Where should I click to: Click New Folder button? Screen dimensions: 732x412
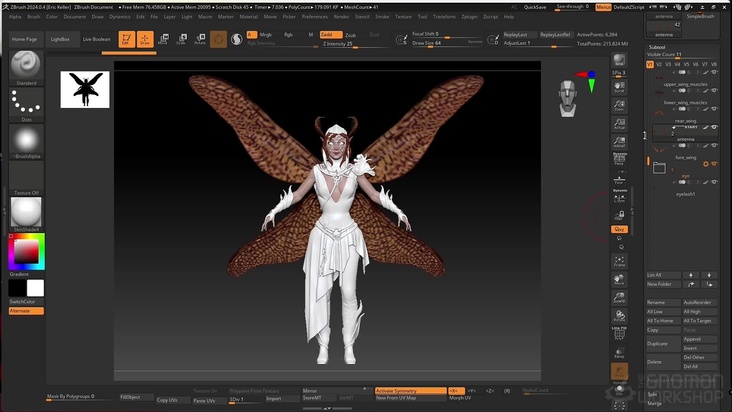(x=663, y=284)
